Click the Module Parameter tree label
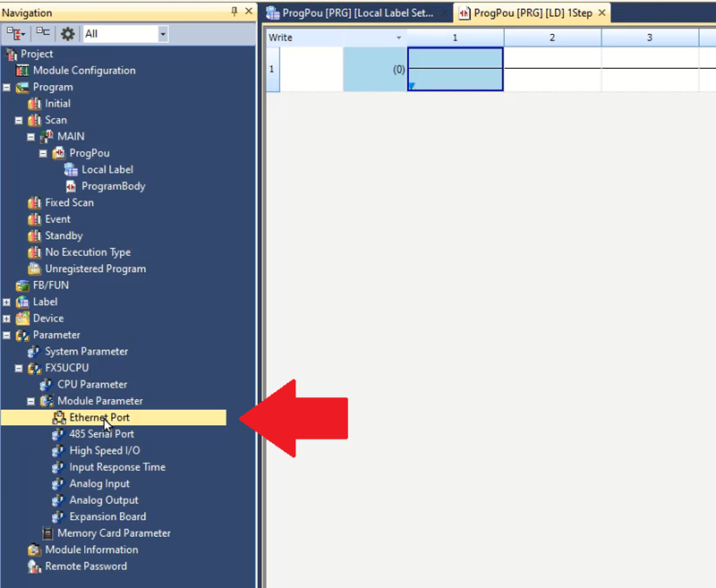 click(100, 401)
